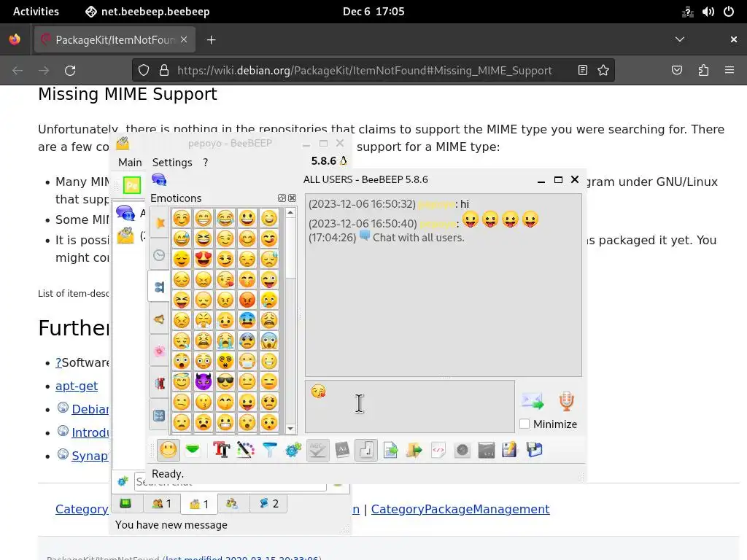Click emoticon list scroll up arrow

click(x=290, y=213)
